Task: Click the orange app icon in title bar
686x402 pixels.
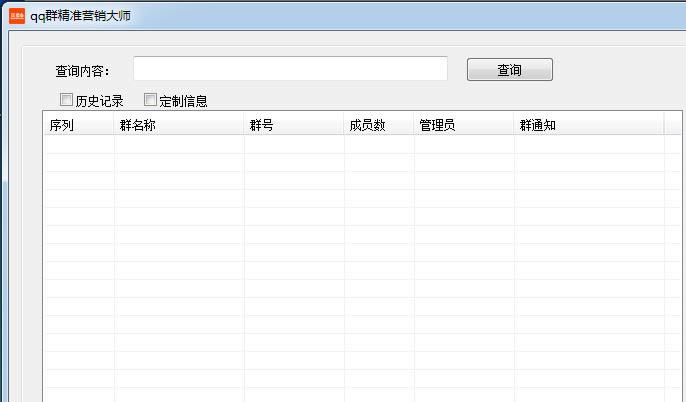Action: click(17, 16)
